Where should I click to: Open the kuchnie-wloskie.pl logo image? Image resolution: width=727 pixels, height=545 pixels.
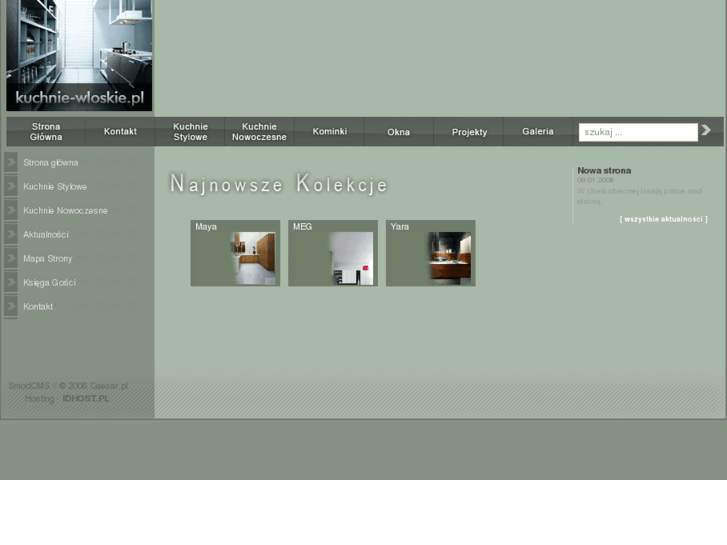coord(79,55)
